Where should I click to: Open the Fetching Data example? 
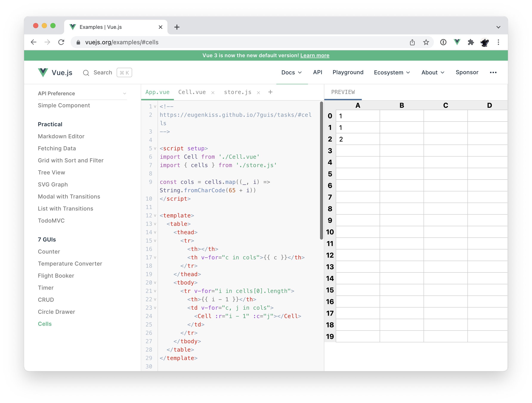(57, 149)
